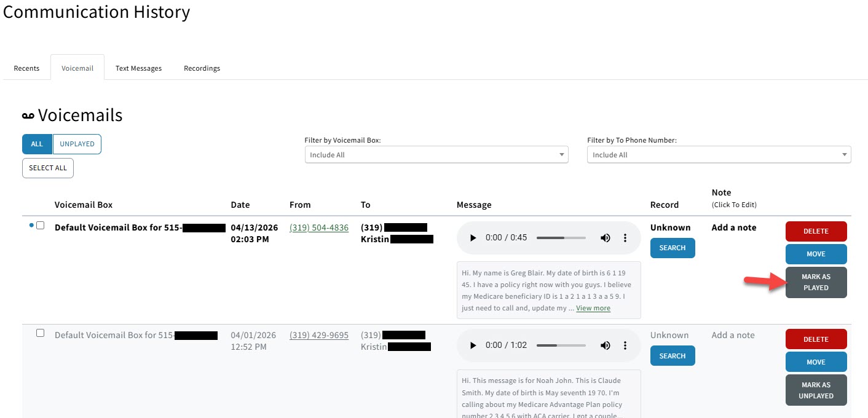
Task: Open caller number (319) 429-9695
Action: (x=319, y=335)
